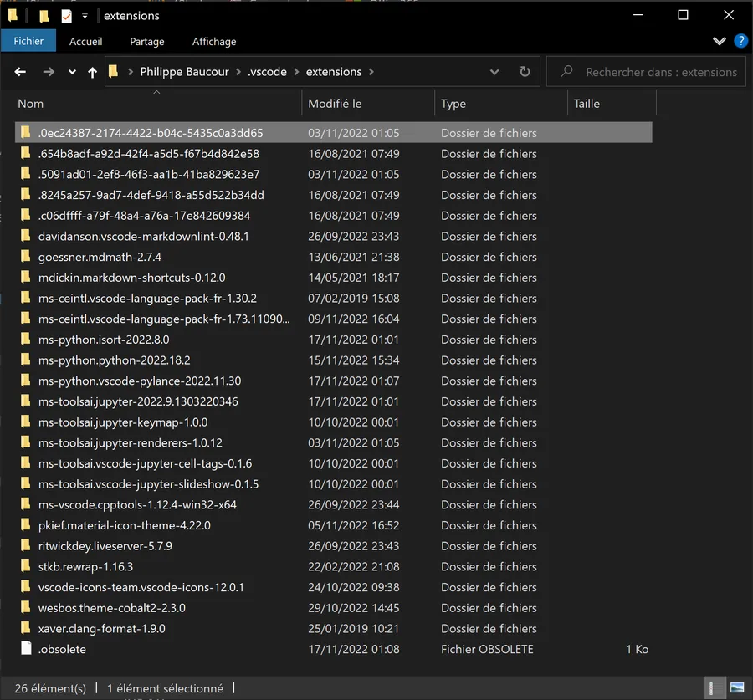Select ms-ceintl.vscode-language-pack-fr-1.30.2
Viewport: 753px width, 700px height.
(x=147, y=298)
